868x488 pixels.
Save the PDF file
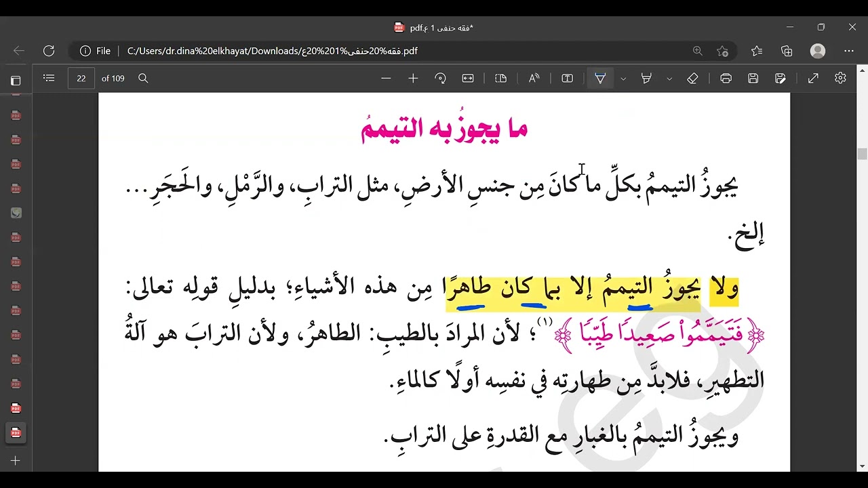click(753, 79)
